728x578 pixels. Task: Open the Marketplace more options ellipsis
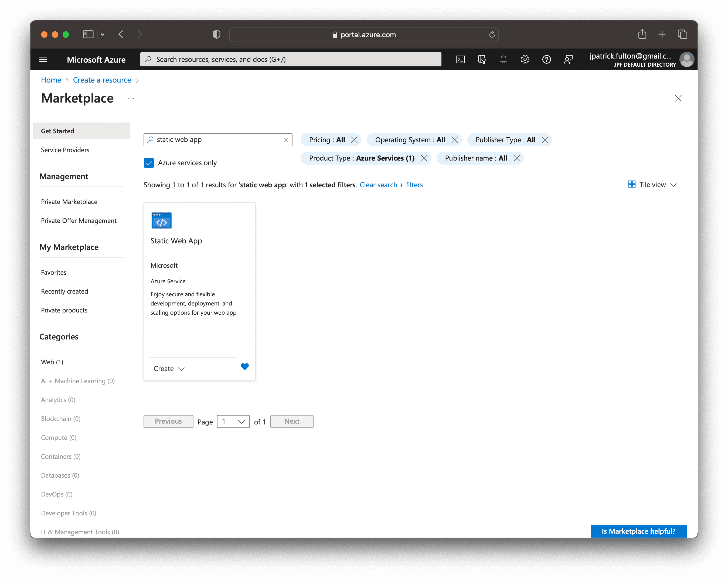click(131, 98)
